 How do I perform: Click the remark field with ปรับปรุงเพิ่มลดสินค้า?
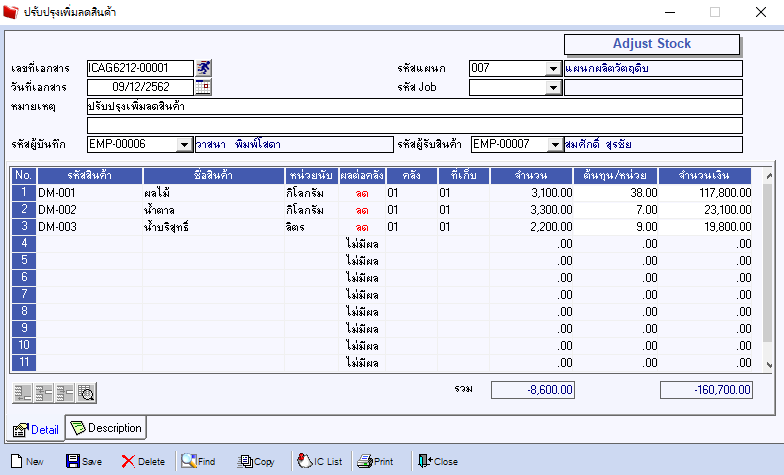pos(414,106)
